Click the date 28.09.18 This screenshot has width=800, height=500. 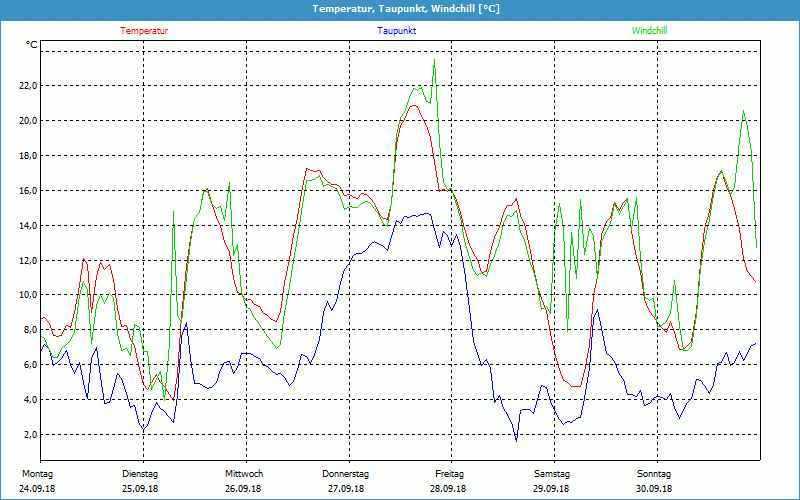click(x=448, y=489)
